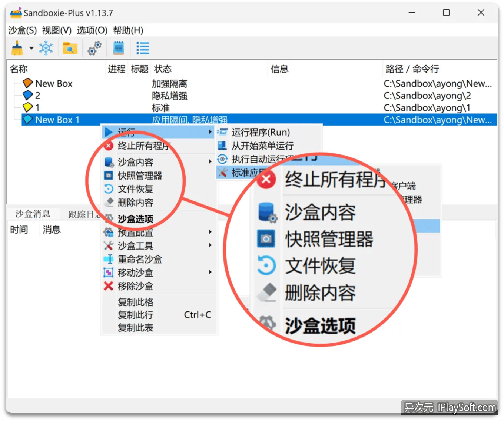Expand the 沙盒工具 submenu arrow
This screenshot has height=421, width=504.
210,245
